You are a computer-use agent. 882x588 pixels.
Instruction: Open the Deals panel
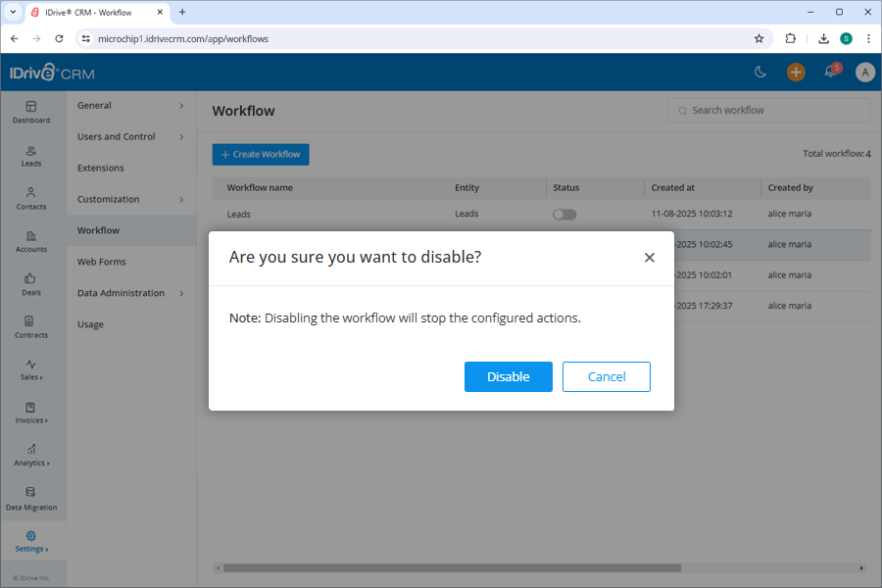click(31, 286)
